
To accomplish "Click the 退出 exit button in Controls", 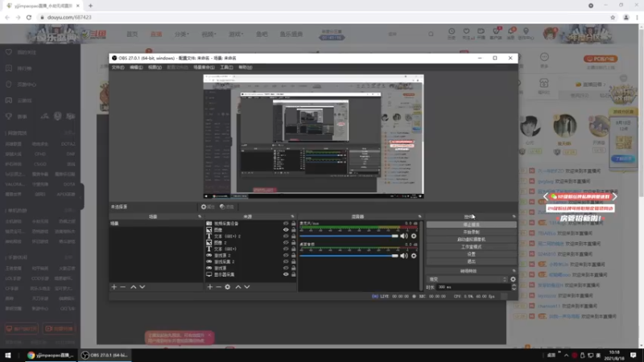I will (x=471, y=261).
